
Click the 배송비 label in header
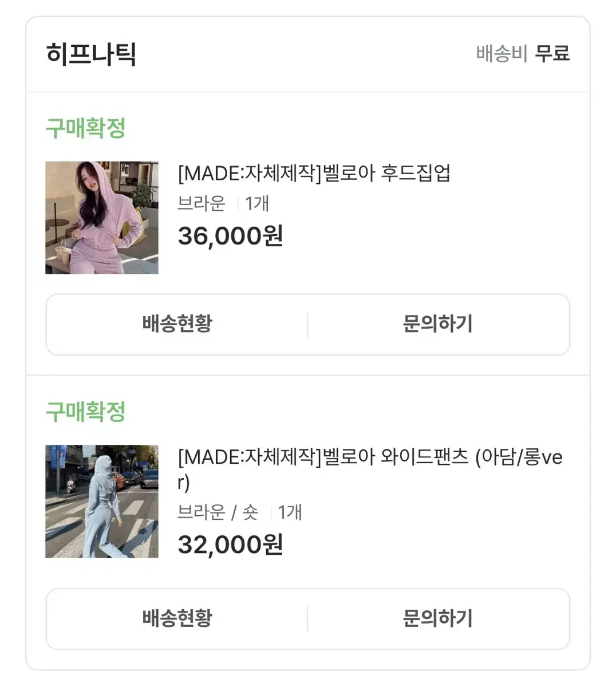click(502, 54)
